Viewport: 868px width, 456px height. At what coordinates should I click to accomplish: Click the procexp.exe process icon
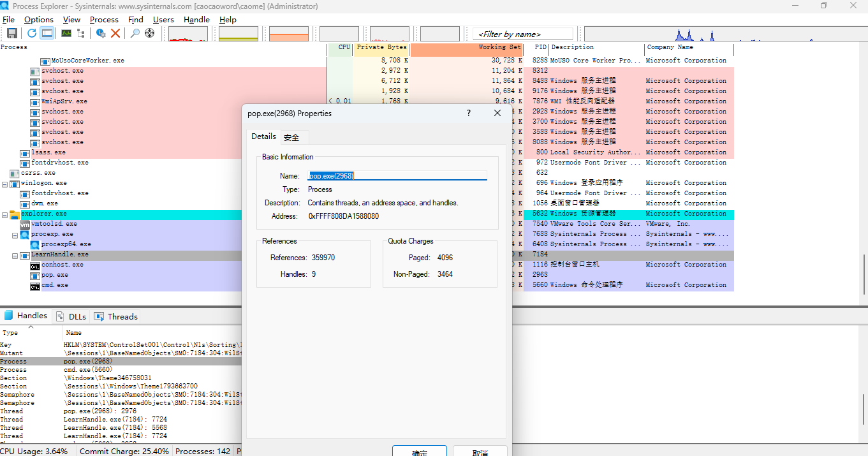pos(25,235)
